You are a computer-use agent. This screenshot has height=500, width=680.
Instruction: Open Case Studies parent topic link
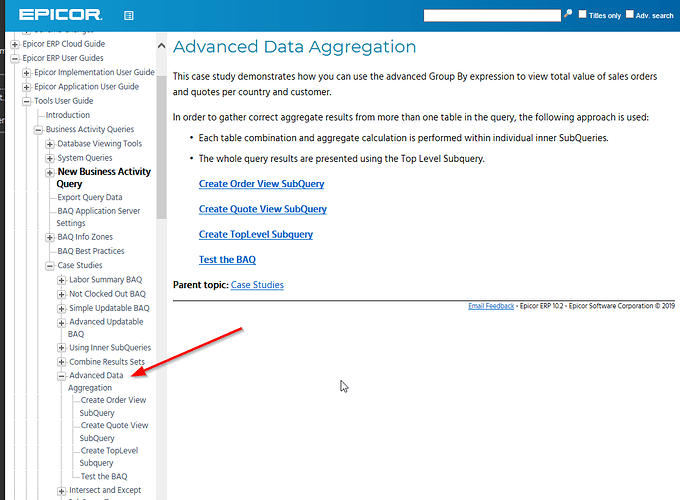tap(257, 285)
